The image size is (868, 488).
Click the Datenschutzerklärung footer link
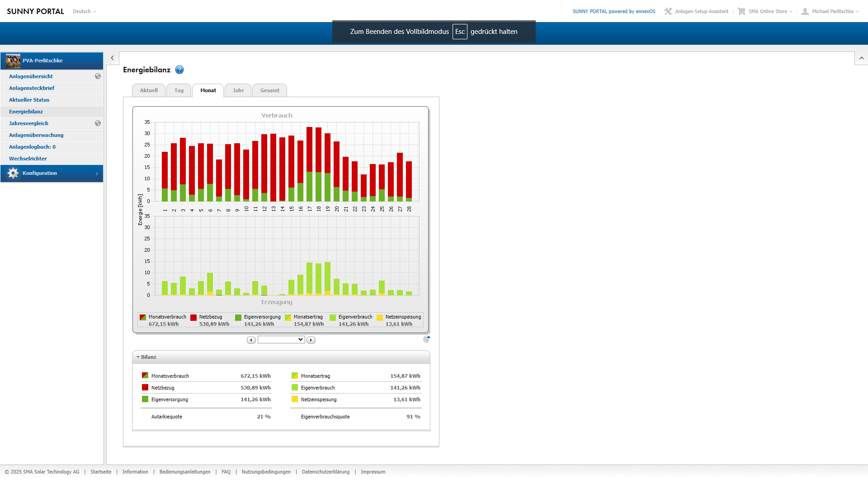point(325,472)
